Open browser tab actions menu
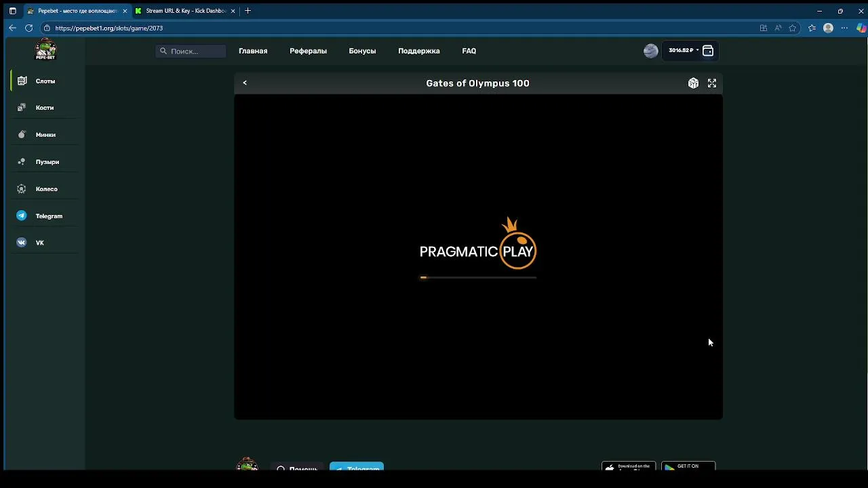 coord(12,11)
